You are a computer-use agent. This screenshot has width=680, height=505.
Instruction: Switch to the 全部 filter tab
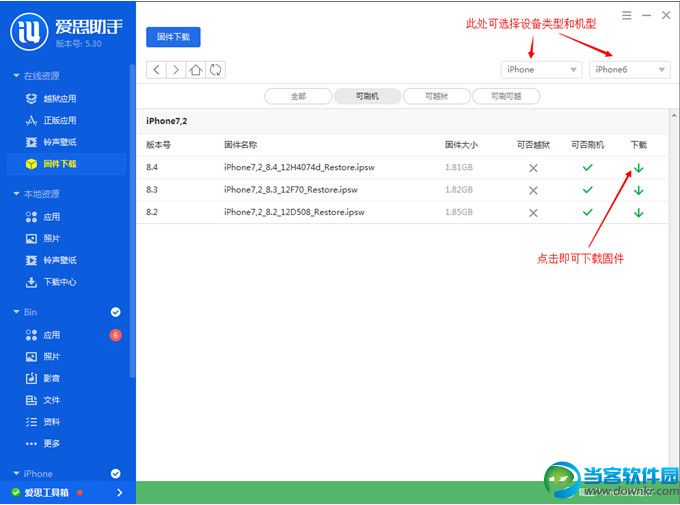coord(298,96)
